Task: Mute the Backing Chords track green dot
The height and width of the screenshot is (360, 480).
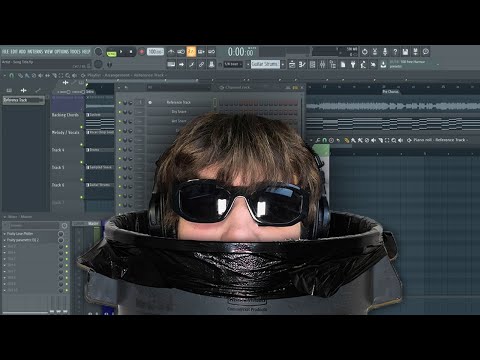Action: [x=82, y=127]
